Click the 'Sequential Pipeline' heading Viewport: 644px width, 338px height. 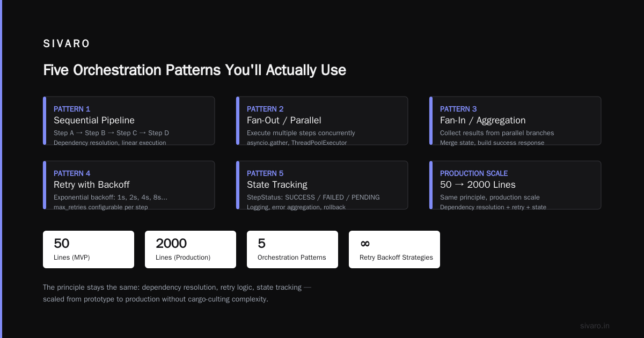coord(94,120)
